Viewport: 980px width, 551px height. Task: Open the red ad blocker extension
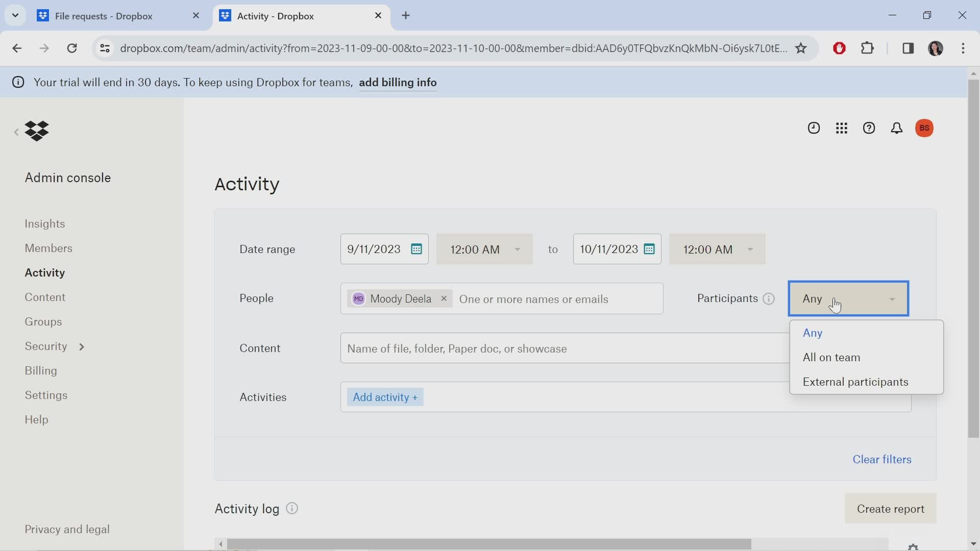pos(839,48)
